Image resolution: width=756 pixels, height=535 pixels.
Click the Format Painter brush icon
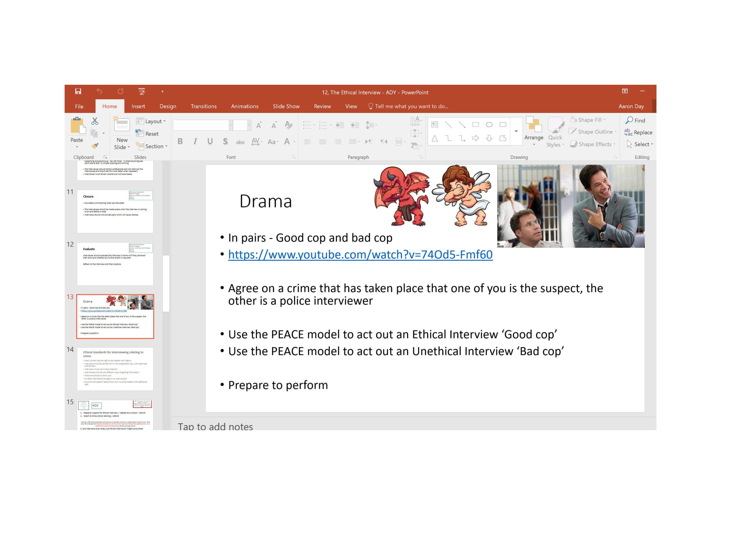(95, 146)
